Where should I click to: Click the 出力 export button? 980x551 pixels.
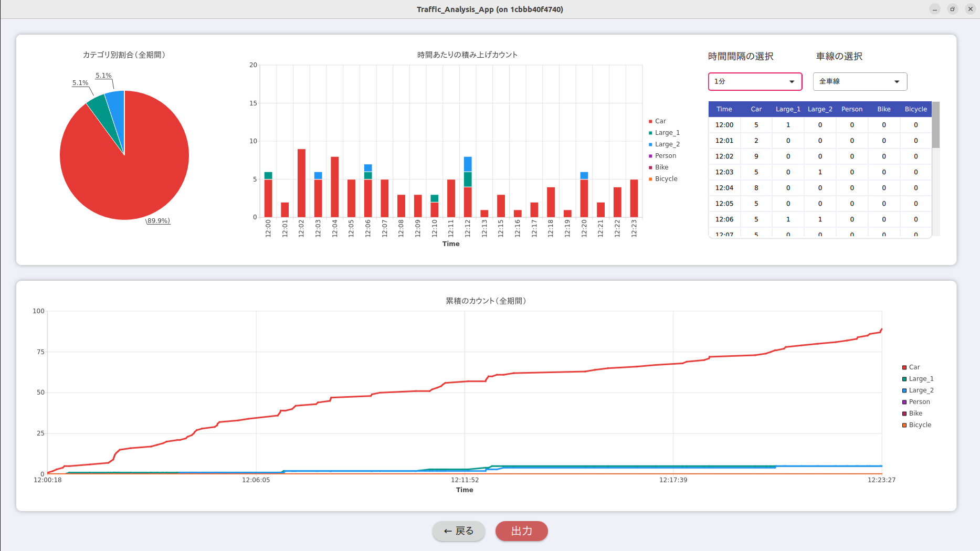click(521, 531)
